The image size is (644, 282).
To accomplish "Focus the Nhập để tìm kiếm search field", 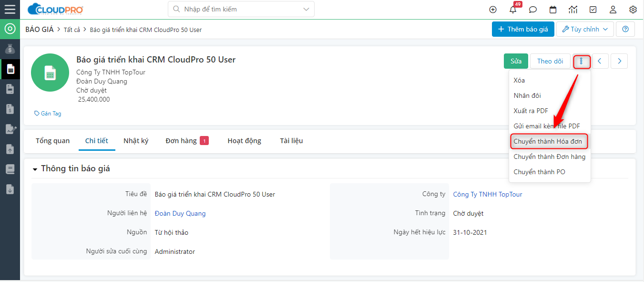I will click(241, 9).
